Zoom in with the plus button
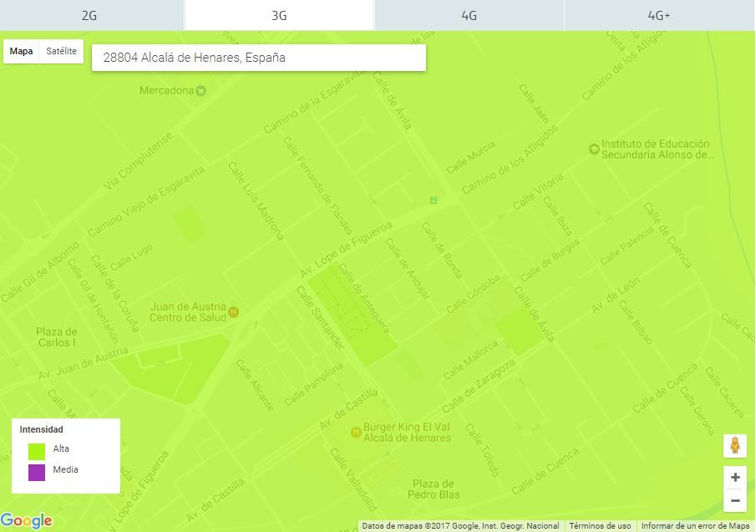Viewport: 756px width, 532px height. click(735, 478)
